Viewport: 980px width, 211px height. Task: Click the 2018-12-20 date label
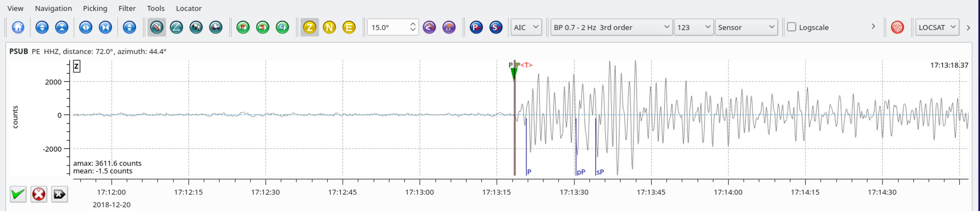pos(111,205)
